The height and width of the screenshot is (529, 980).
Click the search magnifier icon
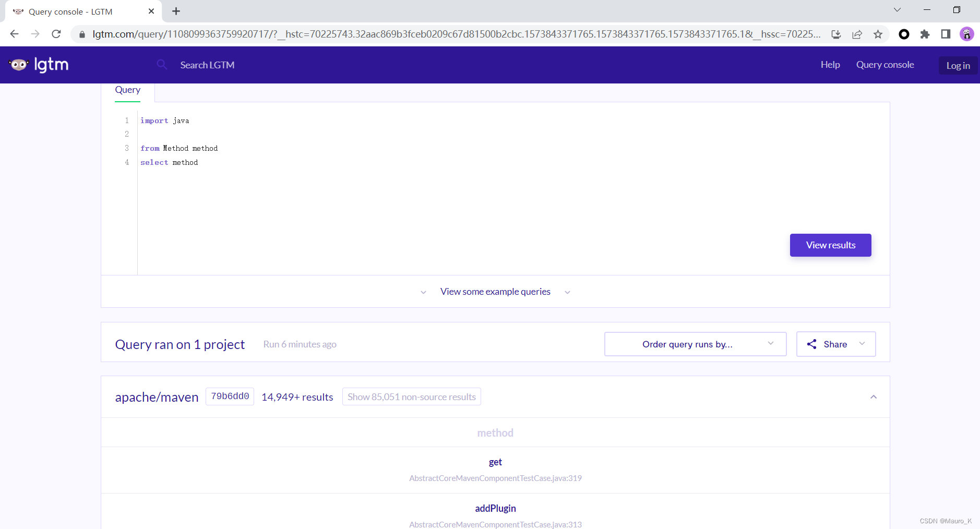pyautogui.click(x=162, y=64)
